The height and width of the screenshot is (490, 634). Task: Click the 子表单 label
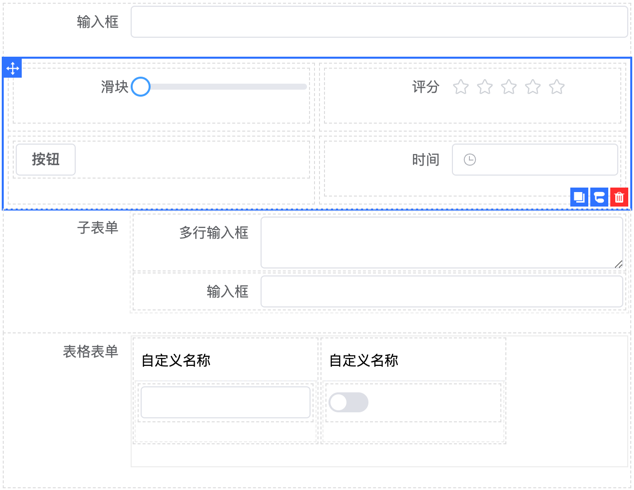pyautogui.click(x=97, y=228)
